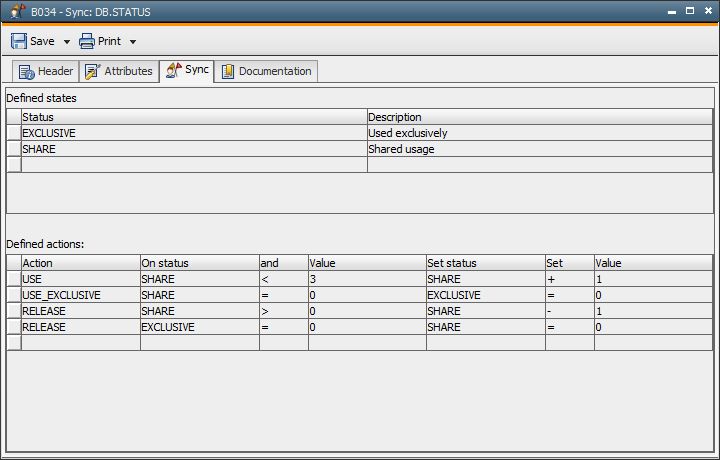This screenshot has width=720, height=460.
Task: Click the 'and' column header
Action: point(284,263)
